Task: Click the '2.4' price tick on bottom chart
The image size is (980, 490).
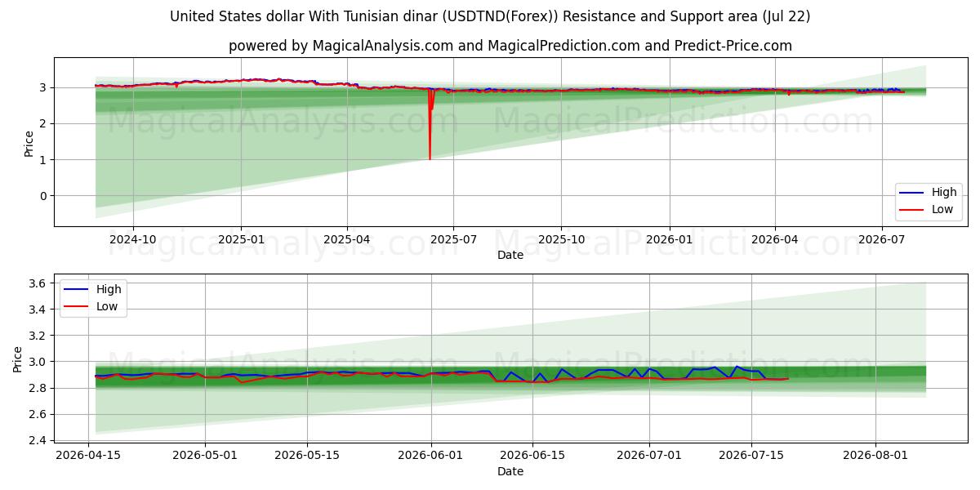Action: pos(39,440)
